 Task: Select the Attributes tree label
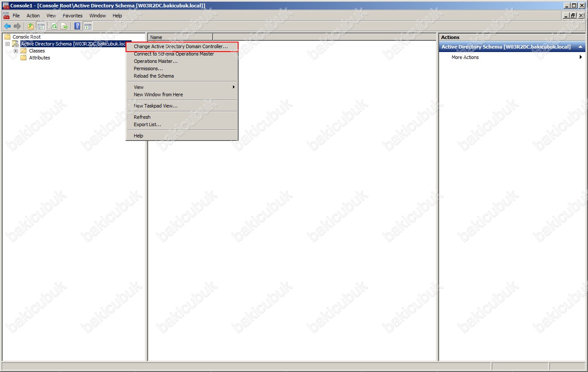39,58
